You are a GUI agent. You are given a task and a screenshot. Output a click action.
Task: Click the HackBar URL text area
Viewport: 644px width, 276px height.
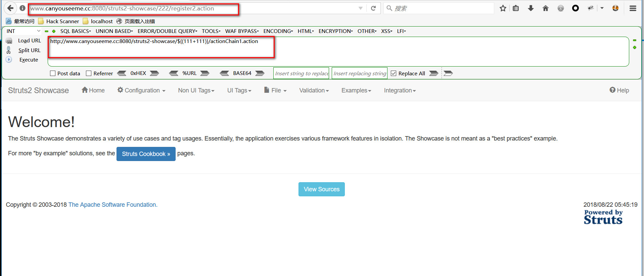[x=338, y=51]
